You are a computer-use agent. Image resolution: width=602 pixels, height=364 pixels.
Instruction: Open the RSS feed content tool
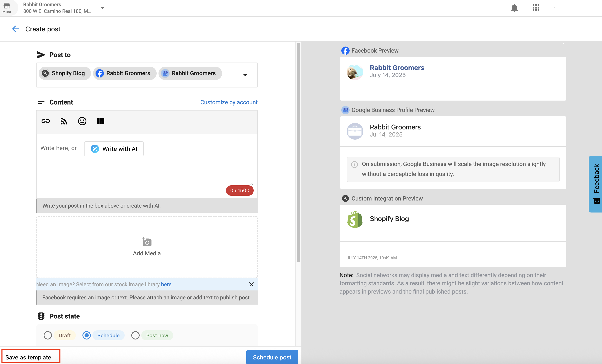pyautogui.click(x=64, y=121)
